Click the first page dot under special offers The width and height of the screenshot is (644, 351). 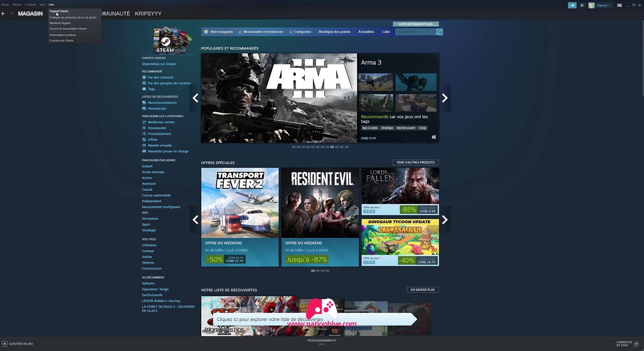[x=313, y=271]
